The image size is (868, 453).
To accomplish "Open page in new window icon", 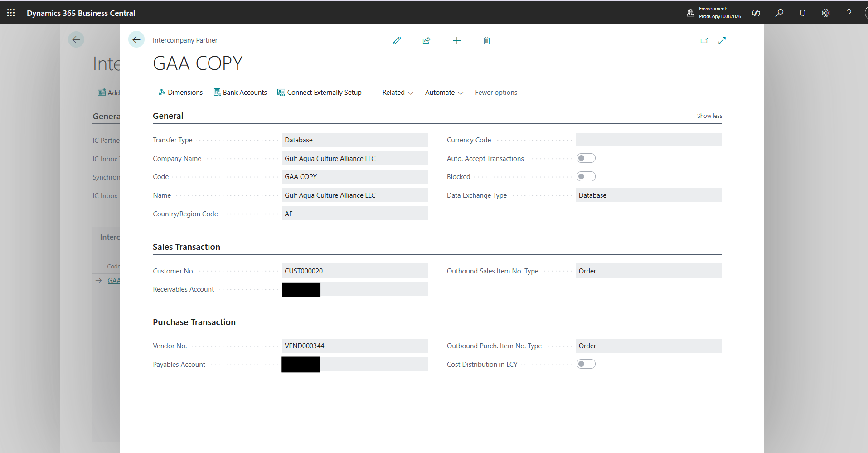I will tap(704, 40).
